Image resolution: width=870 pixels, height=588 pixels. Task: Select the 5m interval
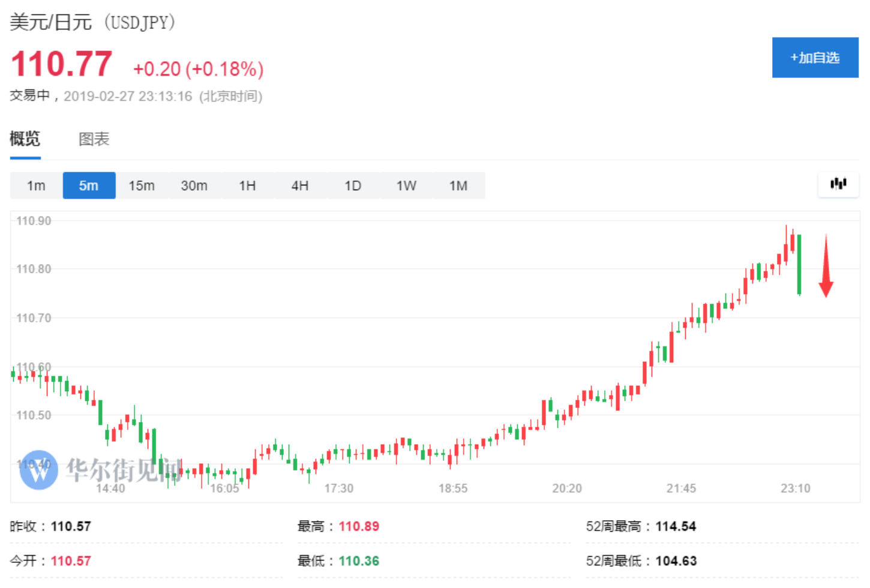pyautogui.click(x=89, y=185)
